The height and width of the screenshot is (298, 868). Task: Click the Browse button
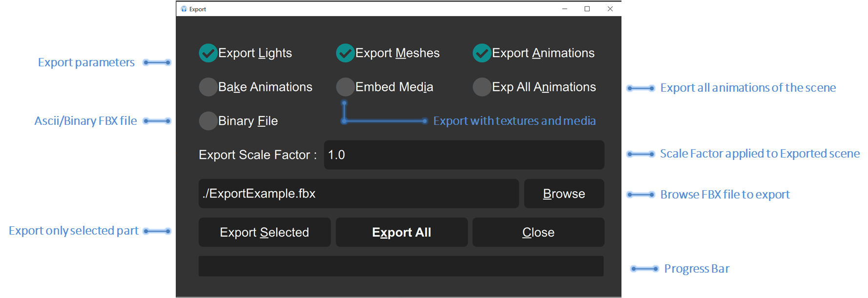(x=564, y=194)
